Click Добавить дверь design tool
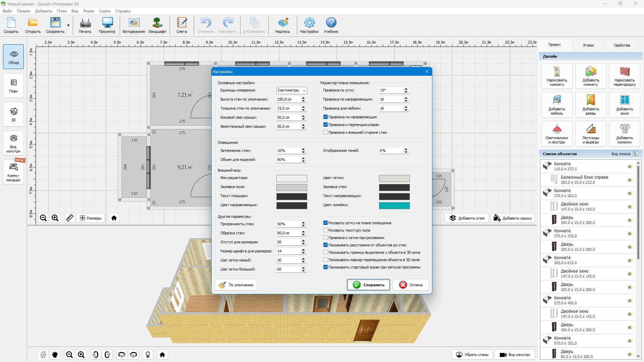The image size is (644, 362). click(591, 105)
